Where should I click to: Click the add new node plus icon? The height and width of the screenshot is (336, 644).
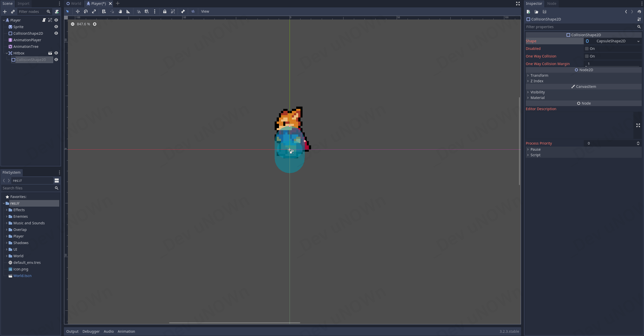[x=5, y=12]
